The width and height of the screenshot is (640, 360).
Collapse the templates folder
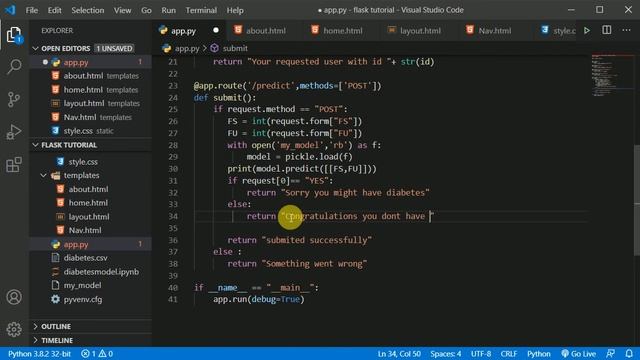[x=81, y=175]
